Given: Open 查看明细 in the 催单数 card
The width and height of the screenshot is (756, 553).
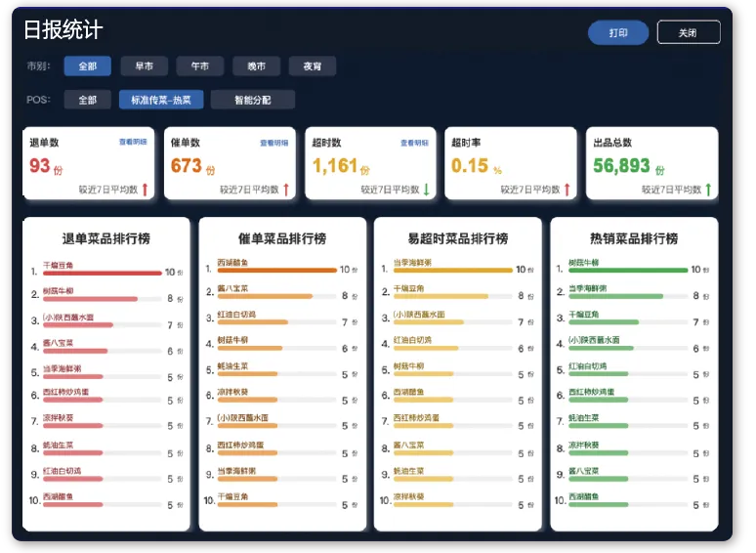Looking at the screenshot, I should coord(273,143).
